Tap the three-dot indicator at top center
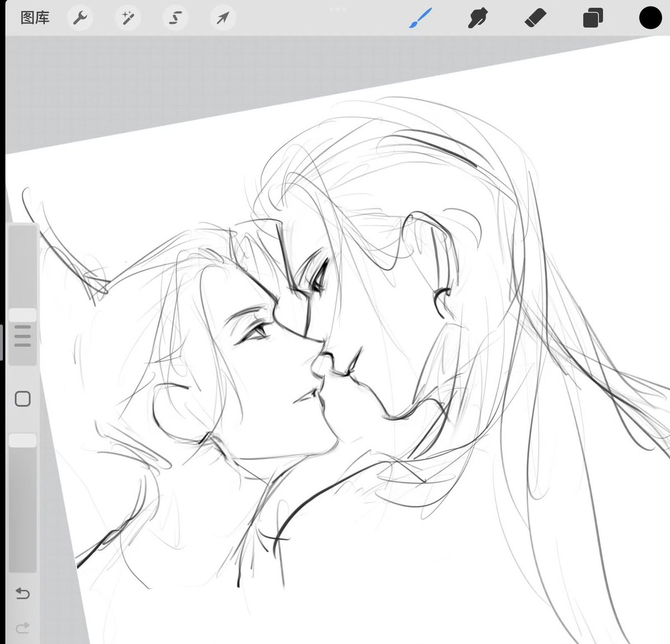 click(338, 9)
